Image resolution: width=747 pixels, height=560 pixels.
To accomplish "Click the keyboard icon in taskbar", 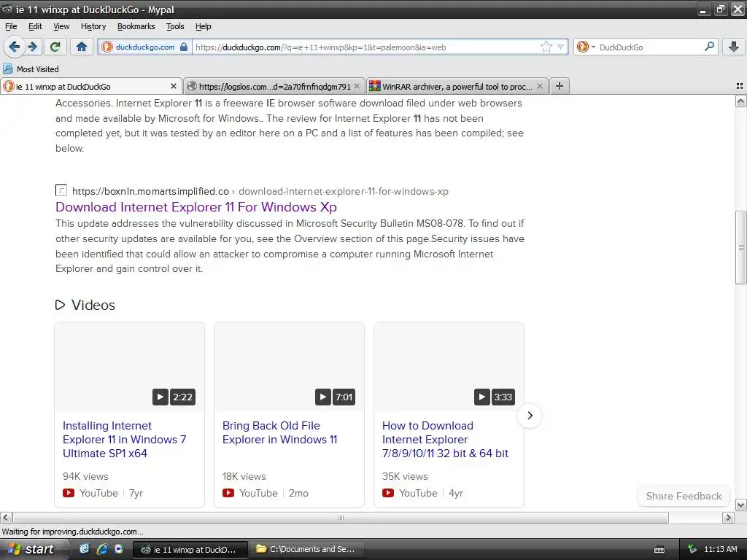I will coord(659,550).
